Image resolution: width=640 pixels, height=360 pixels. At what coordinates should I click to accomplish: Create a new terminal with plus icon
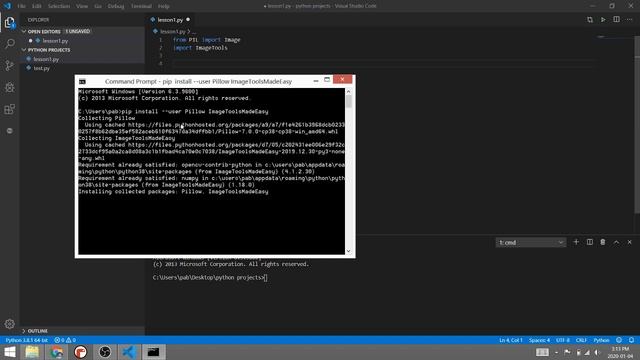(576, 242)
